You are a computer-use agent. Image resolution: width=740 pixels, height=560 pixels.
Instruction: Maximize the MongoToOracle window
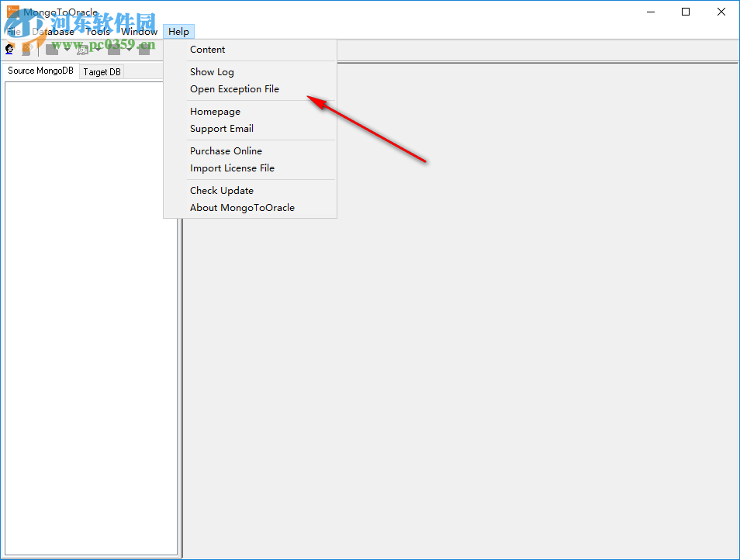tap(686, 12)
